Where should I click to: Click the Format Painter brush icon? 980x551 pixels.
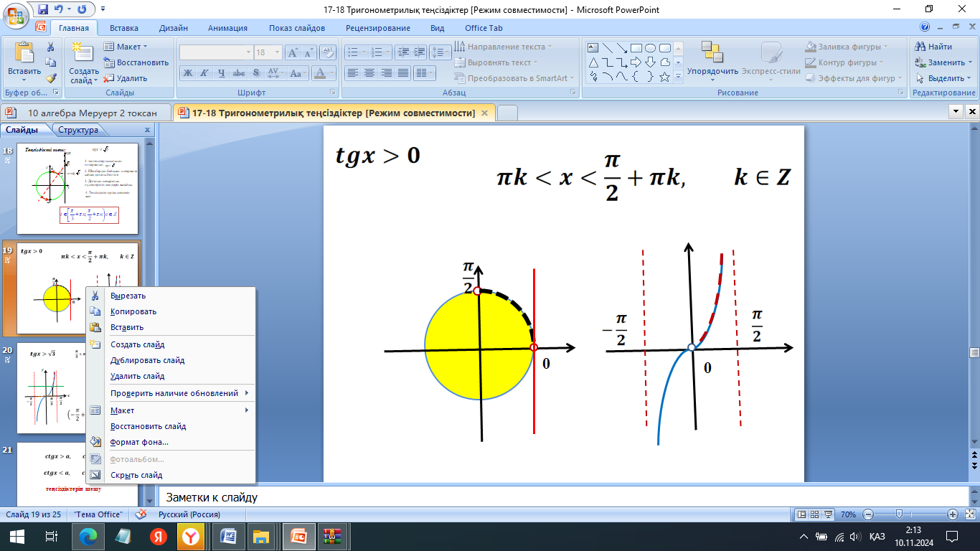(51, 78)
